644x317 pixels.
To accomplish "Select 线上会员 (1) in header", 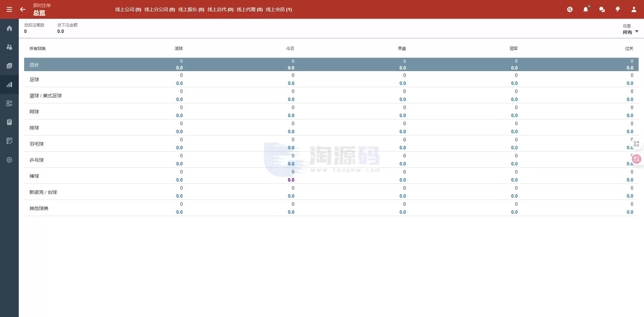I will (x=279, y=9).
